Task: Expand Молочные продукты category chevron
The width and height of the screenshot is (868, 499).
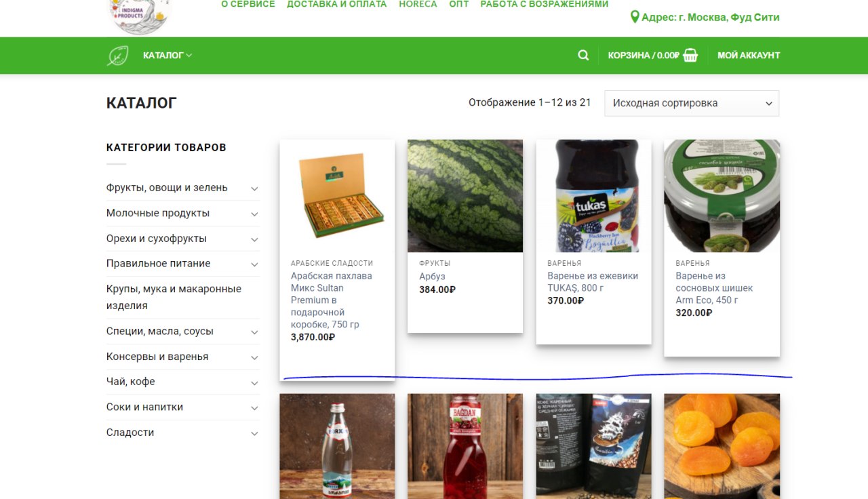Action: click(254, 214)
